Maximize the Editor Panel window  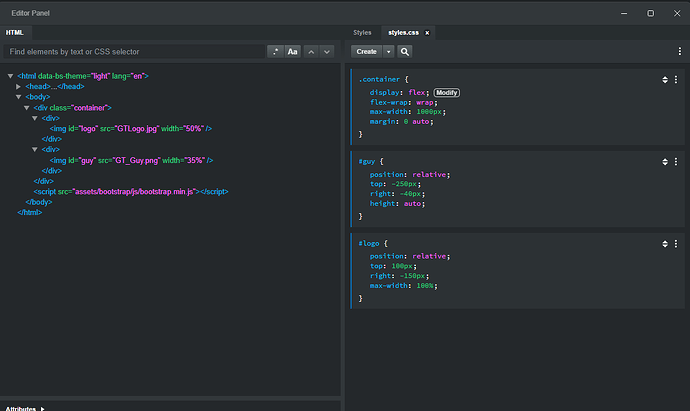pos(650,13)
